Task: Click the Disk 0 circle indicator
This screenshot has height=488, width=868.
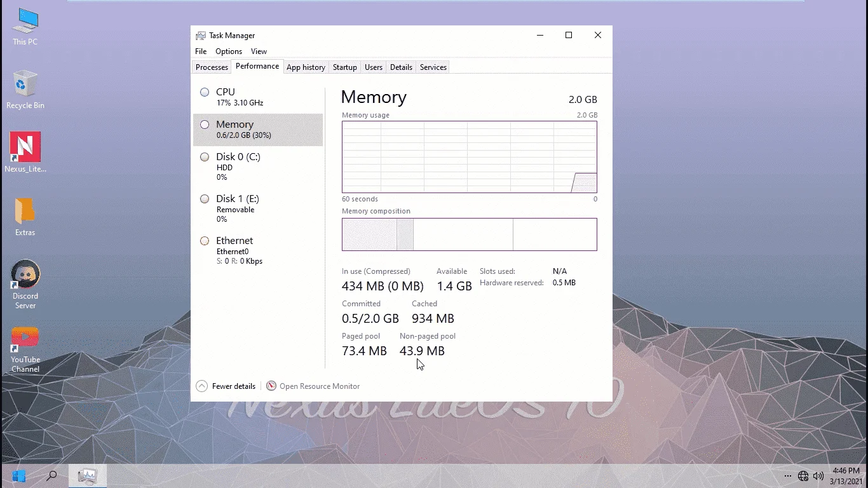Action: (205, 157)
